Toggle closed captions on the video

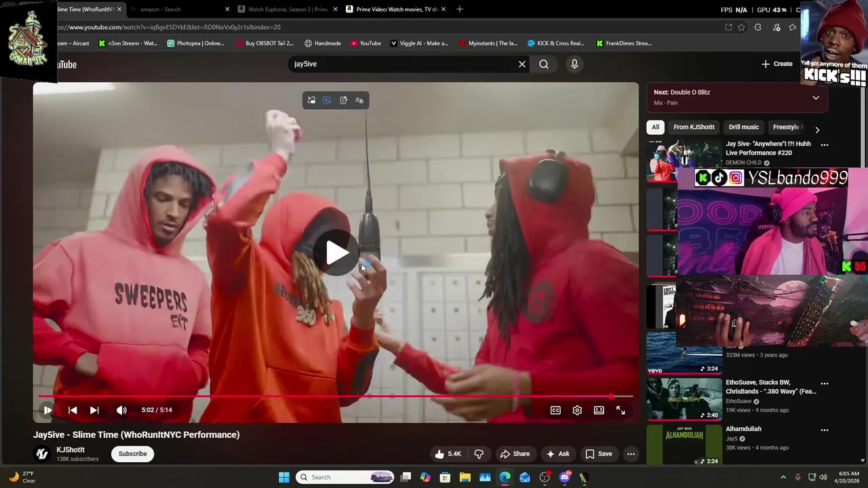555,410
